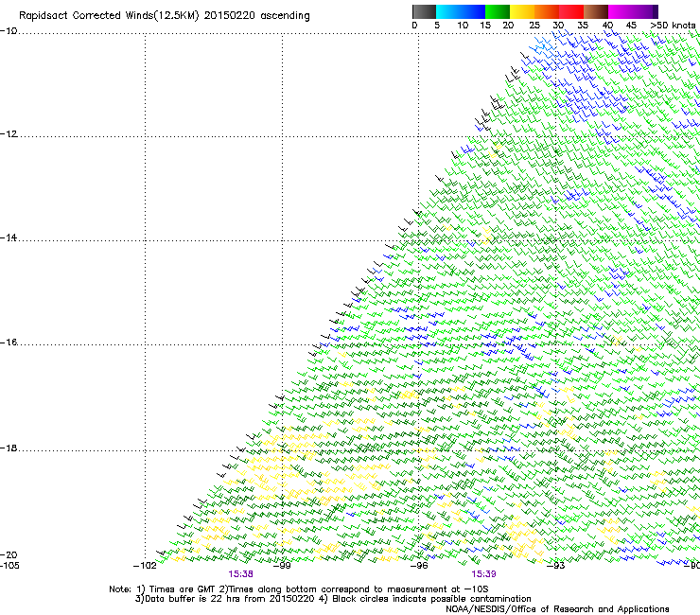Viewport: 700px width, 615px height.
Task: Click the -102 longitude axis label
Action: [145, 566]
